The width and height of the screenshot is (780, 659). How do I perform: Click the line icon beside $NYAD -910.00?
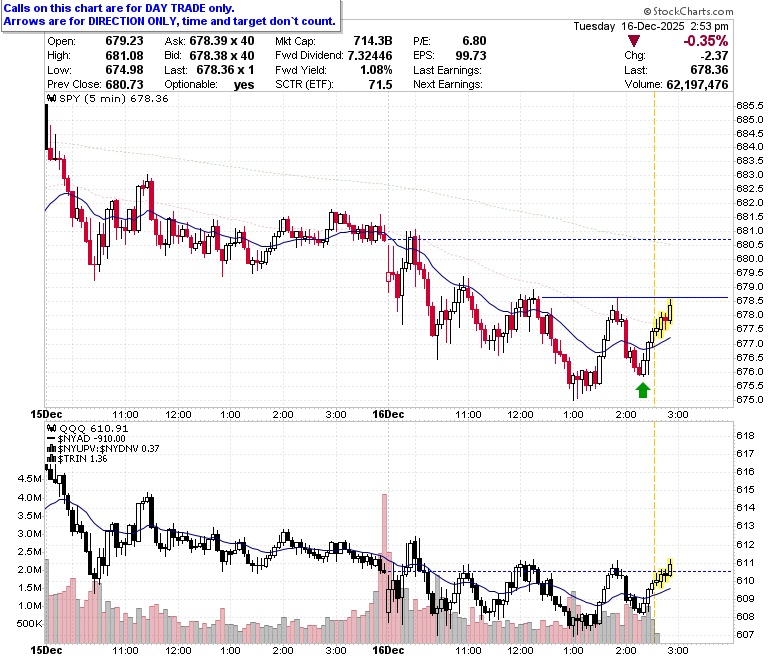51,439
